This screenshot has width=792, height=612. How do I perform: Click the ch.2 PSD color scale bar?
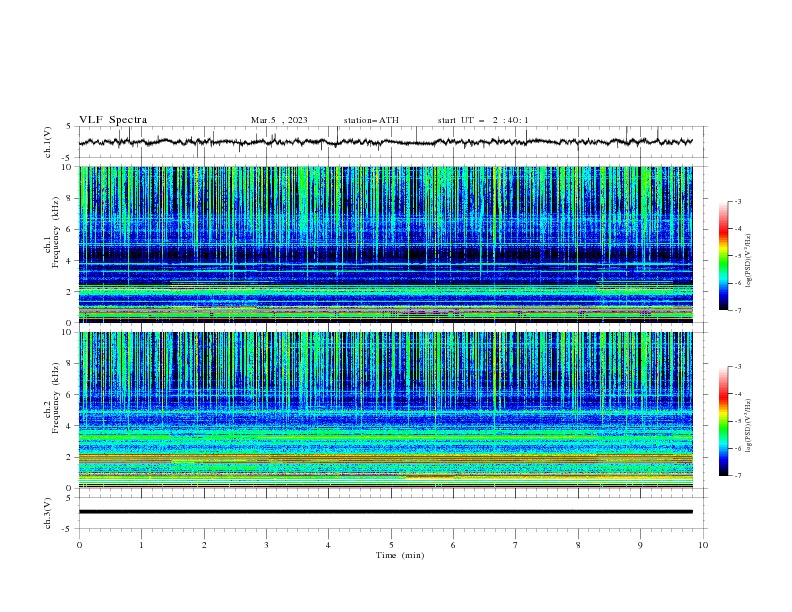point(723,421)
